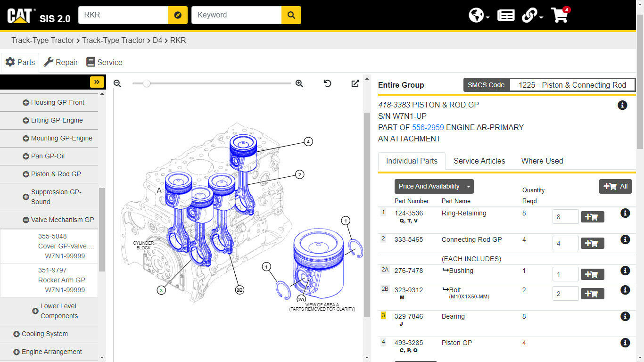The height and width of the screenshot is (362, 644).
Task: Add Connecting Rod GP to cart
Action: [592, 243]
